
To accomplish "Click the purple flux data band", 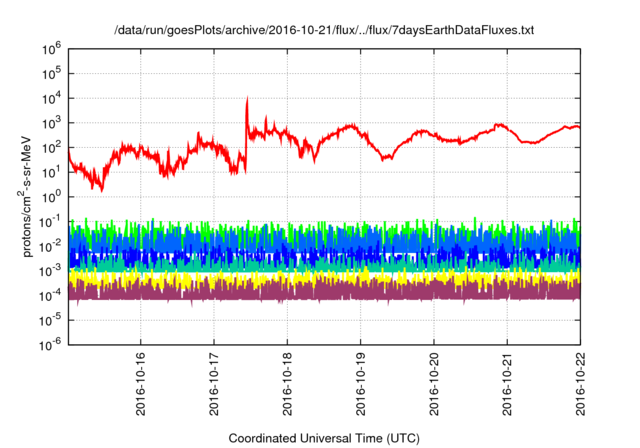I will coord(324,292).
